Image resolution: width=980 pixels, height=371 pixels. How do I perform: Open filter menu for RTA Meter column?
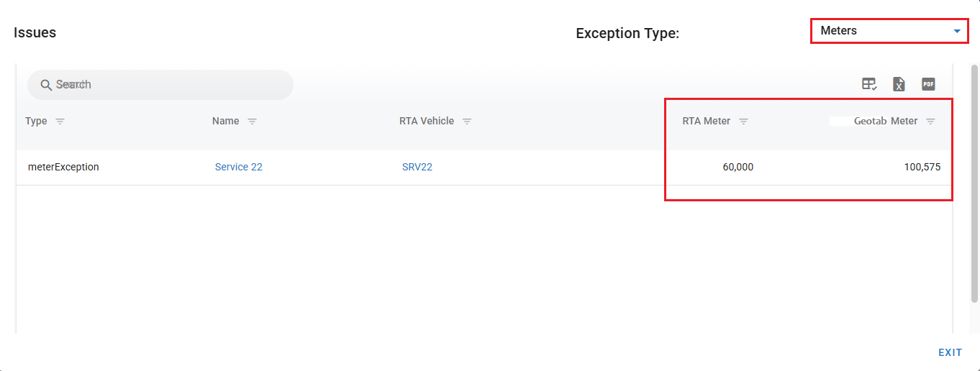point(743,122)
